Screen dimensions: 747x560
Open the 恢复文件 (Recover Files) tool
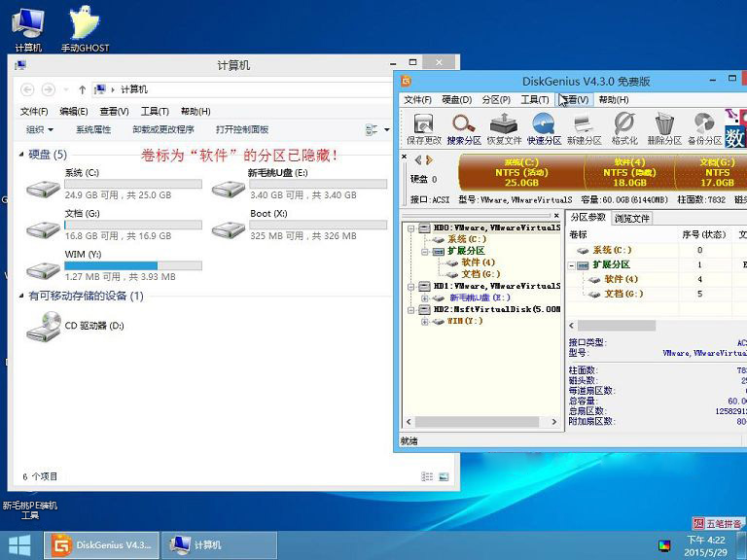pyautogui.click(x=504, y=128)
